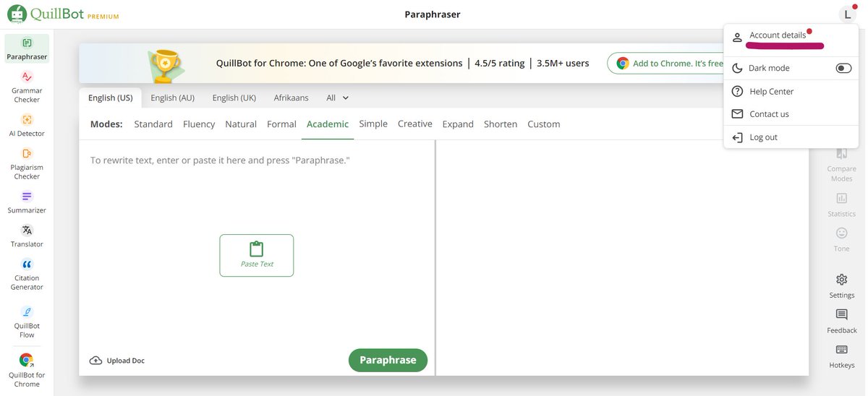Screen dimensions: 868x396
Task: Switch to Standard mode
Action: point(153,124)
